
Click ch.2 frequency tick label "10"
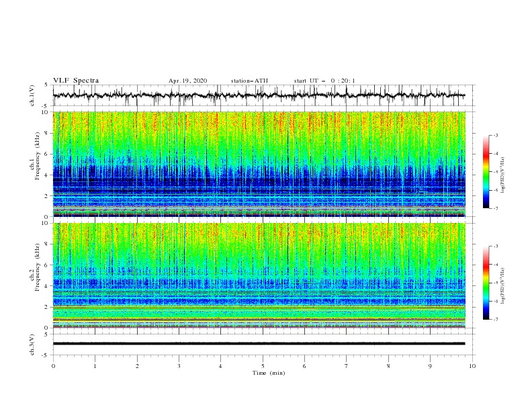(46, 223)
